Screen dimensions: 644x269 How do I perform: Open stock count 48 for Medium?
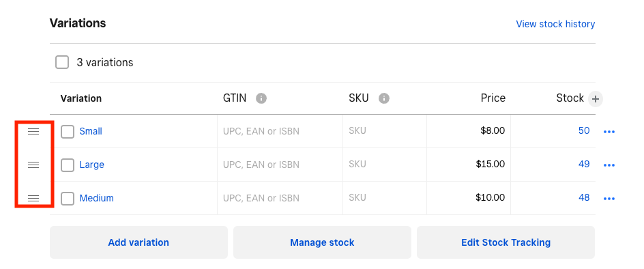tap(584, 197)
